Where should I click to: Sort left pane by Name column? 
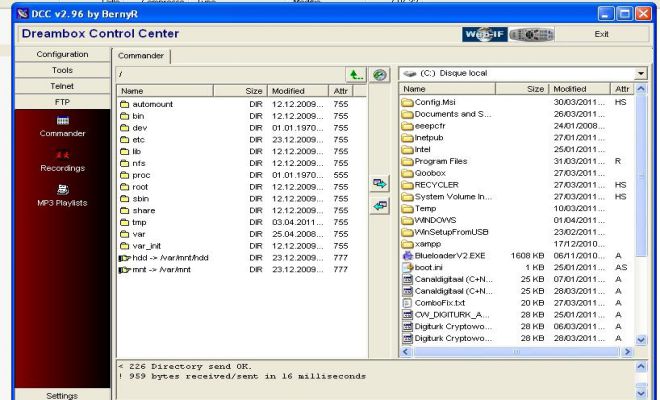click(165, 91)
